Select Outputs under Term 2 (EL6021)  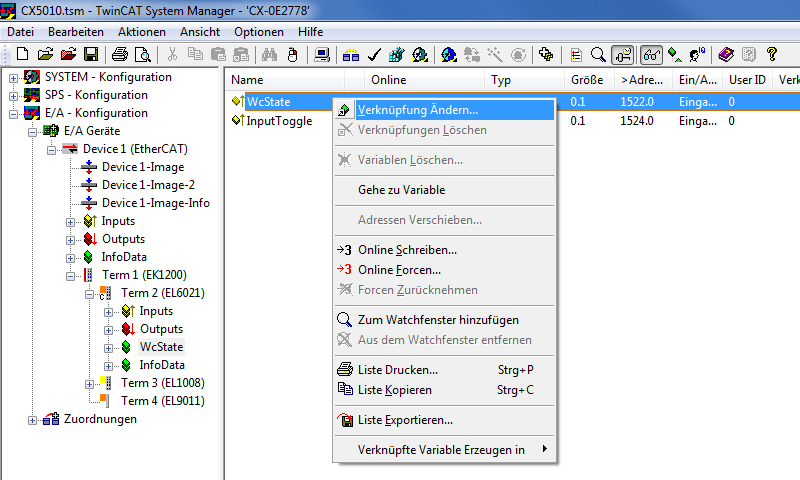pyautogui.click(x=161, y=329)
